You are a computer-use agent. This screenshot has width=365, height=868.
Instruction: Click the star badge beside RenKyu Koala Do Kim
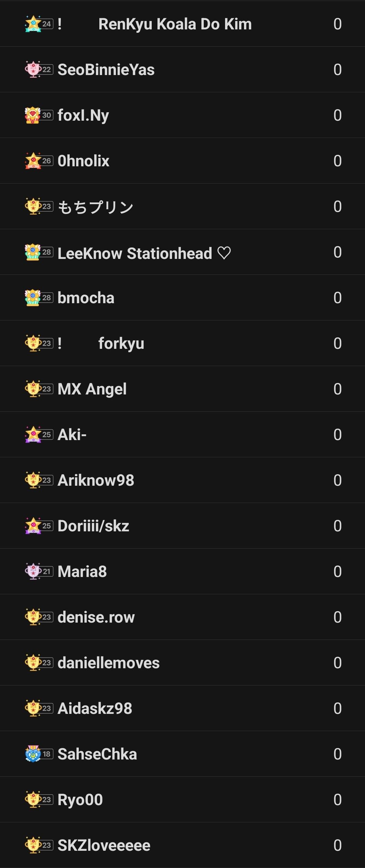[33, 24]
